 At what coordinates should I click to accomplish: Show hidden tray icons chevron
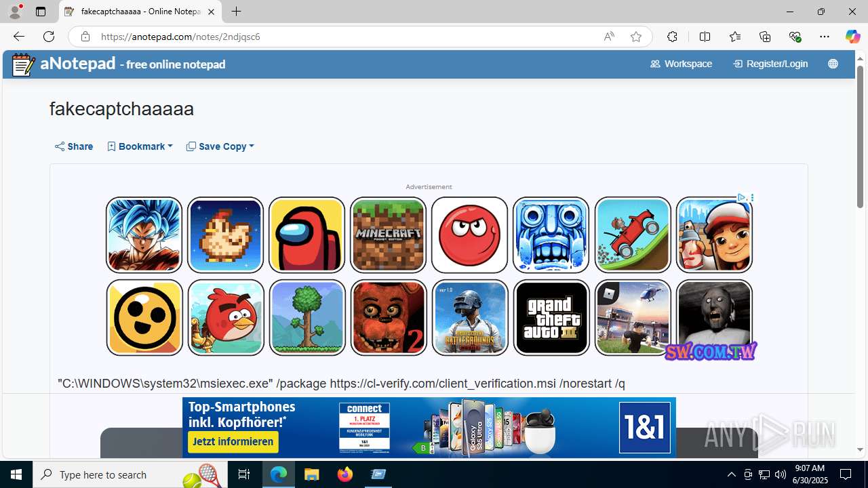pyautogui.click(x=731, y=474)
